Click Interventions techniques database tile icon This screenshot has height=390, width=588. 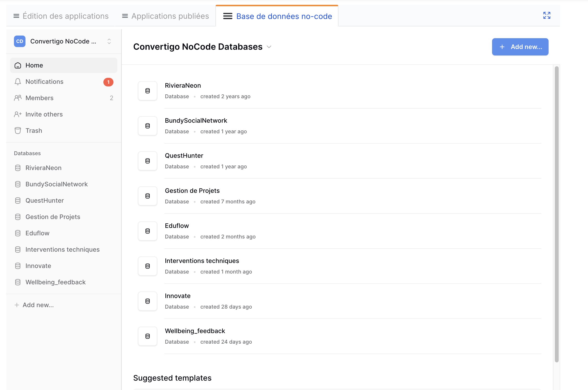(x=148, y=266)
